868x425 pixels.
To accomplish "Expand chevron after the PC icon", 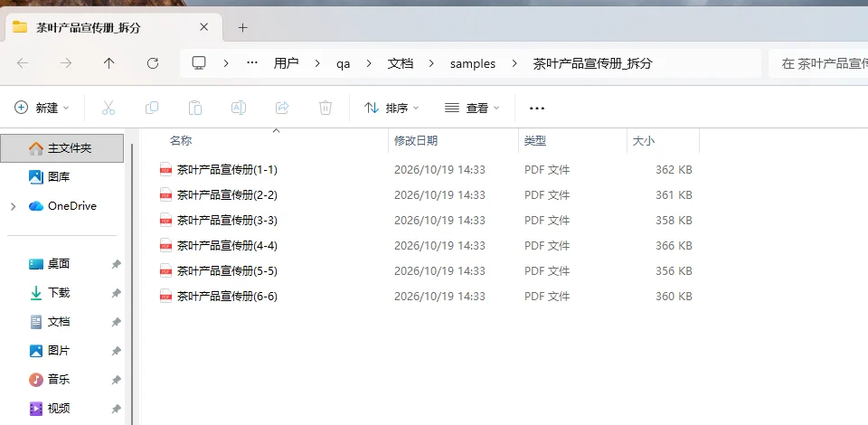I will click(x=226, y=63).
